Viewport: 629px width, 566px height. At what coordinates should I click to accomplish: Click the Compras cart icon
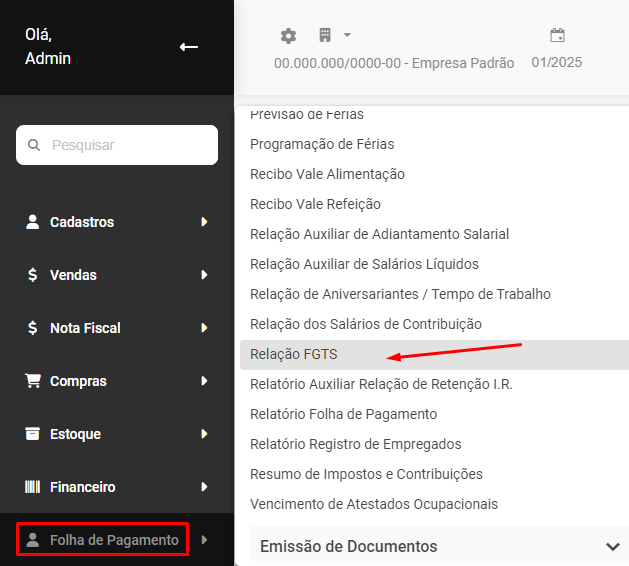click(x=33, y=381)
